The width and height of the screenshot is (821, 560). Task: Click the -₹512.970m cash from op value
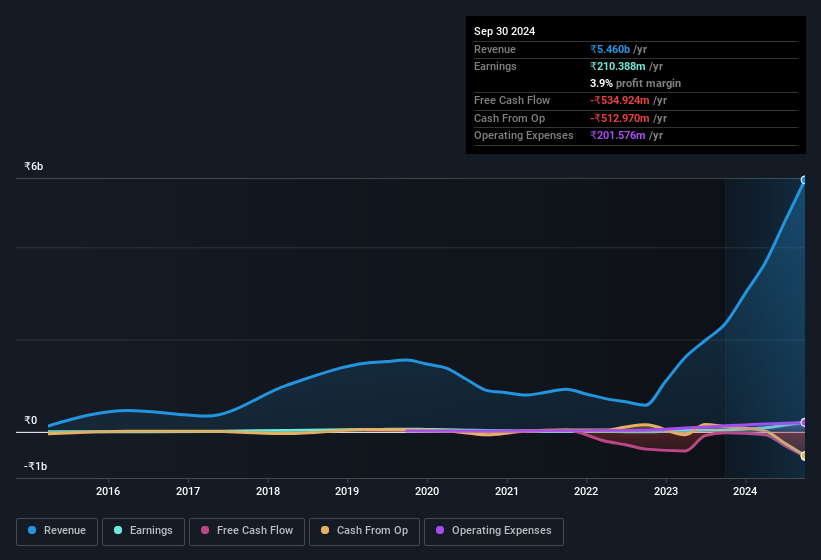pos(620,118)
